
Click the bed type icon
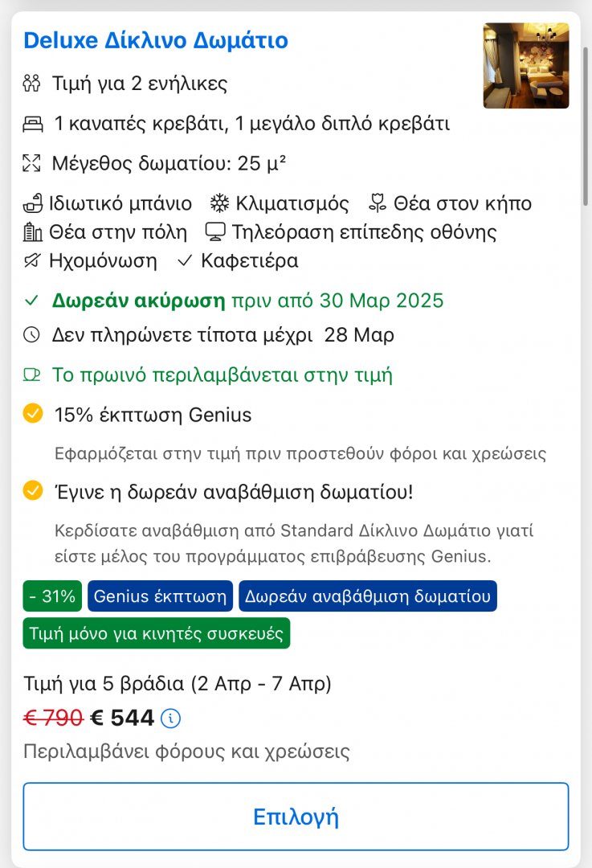click(x=33, y=124)
